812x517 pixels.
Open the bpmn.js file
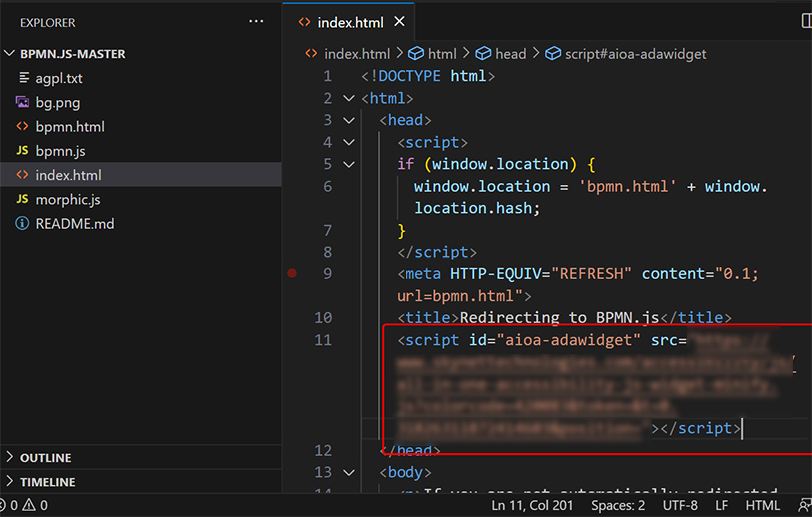60,151
